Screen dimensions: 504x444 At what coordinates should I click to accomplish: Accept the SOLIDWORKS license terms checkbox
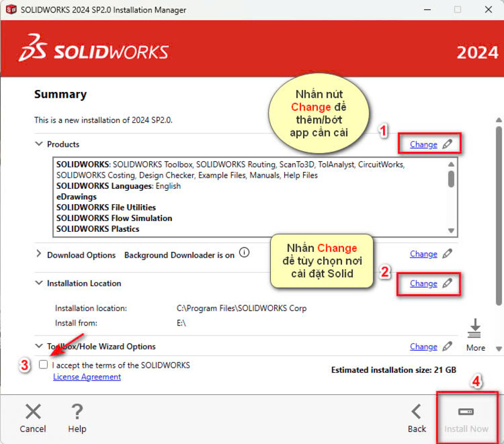[x=43, y=365]
